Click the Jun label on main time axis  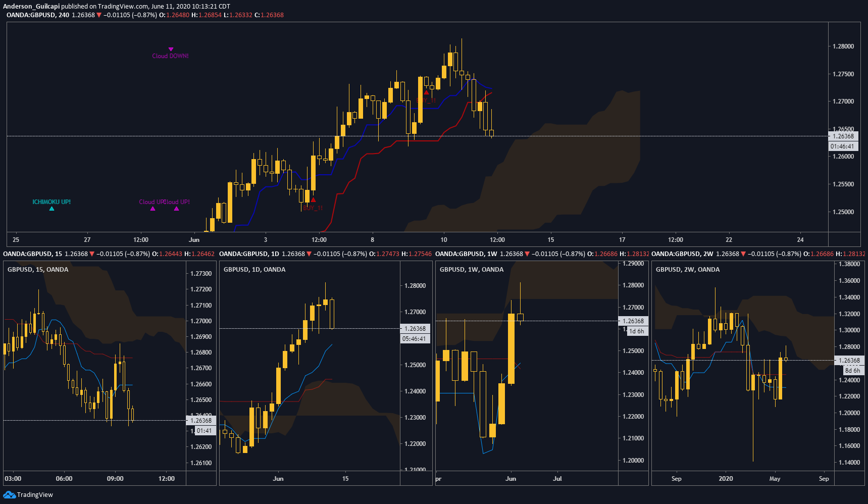pyautogui.click(x=194, y=240)
